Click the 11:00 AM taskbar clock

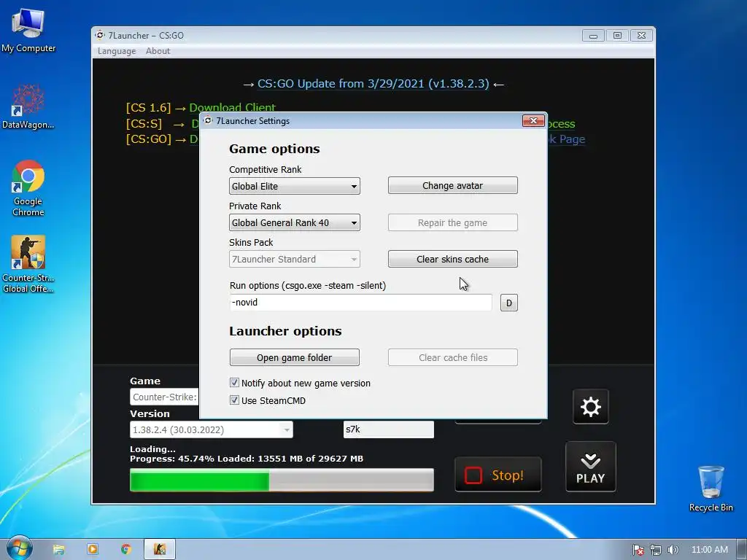709,550
